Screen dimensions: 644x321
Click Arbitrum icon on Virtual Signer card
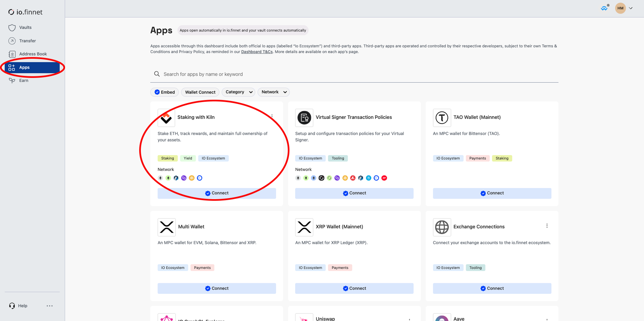point(361,178)
